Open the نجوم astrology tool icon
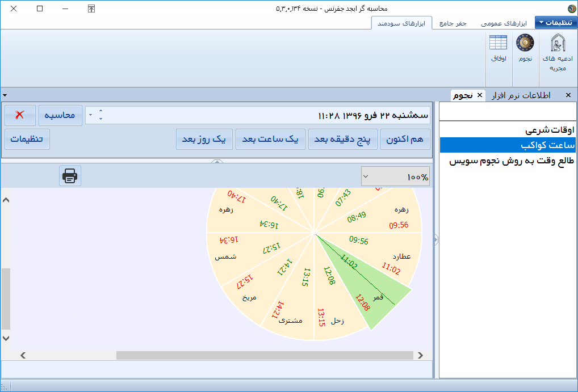 (x=525, y=48)
